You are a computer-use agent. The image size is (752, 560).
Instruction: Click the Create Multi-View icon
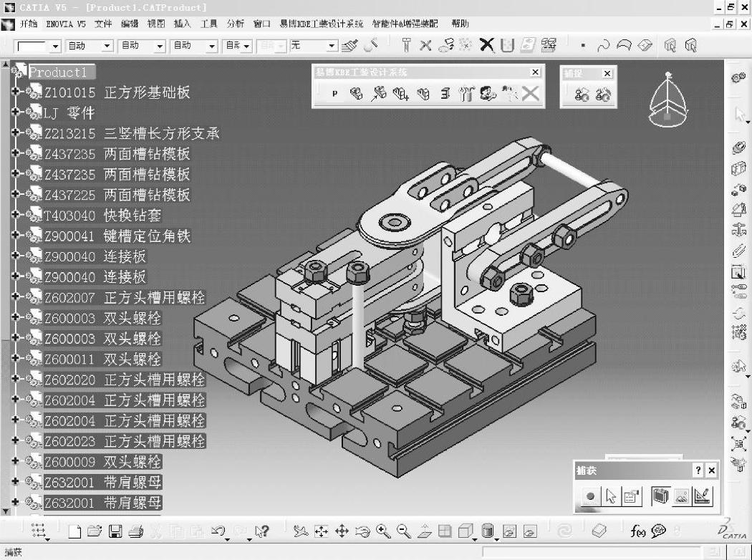(x=445, y=531)
